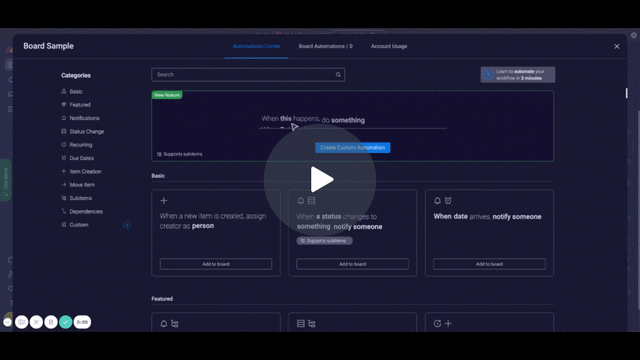This screenshot has width=640, height=360.
Task: Click the assign creator as person card text
Action: click(x=213, y=221)
